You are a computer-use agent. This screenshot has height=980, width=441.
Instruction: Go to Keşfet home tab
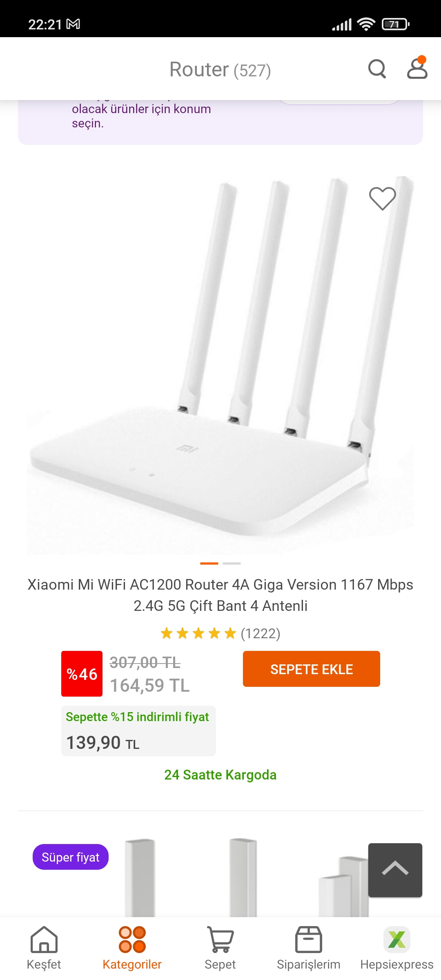[x=44, y=948]
